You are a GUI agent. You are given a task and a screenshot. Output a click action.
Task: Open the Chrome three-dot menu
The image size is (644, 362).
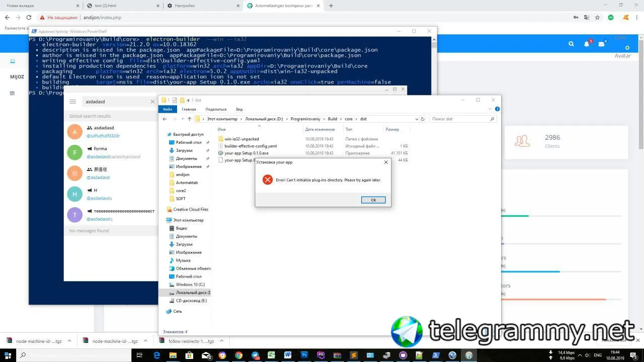tap(637, 18)
